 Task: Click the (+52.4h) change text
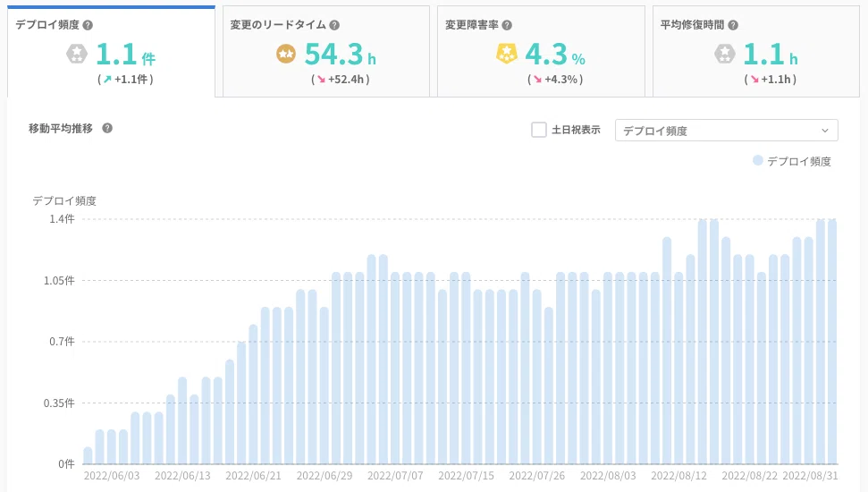pos(341,80)
